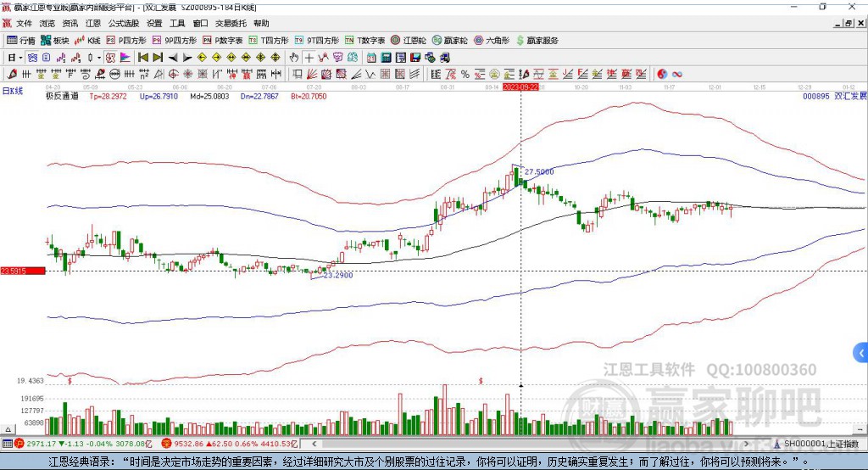Step chart right with the black right arrow
This screenshot has width=868, height=470.
click(187, 58)
